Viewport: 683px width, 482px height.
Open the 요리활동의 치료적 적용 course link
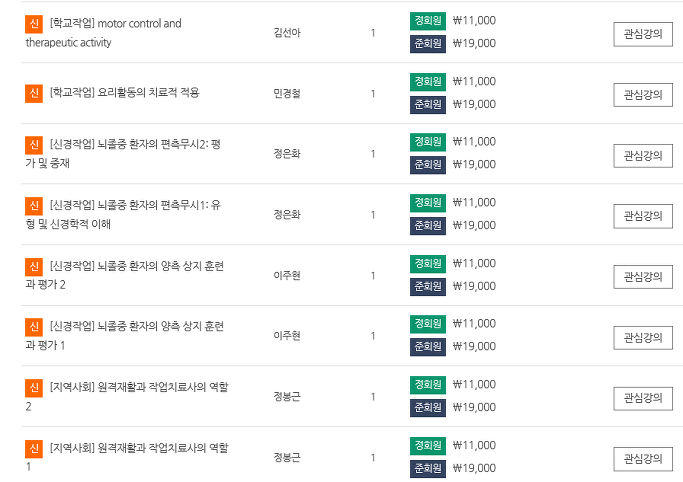[125, 93]
